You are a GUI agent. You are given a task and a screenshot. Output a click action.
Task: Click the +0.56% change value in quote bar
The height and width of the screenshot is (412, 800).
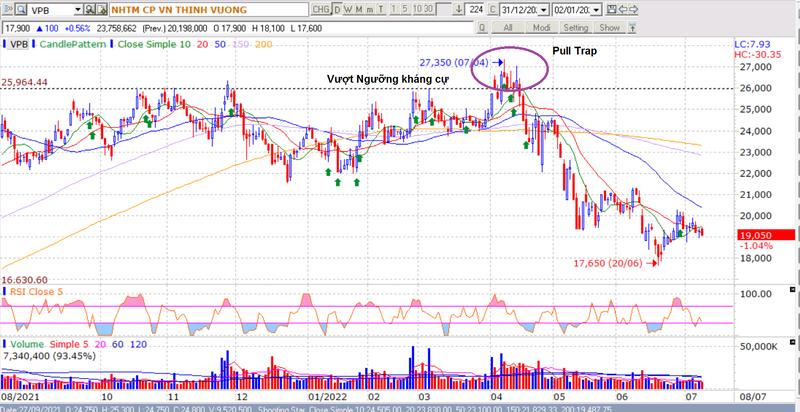(78, 28)
